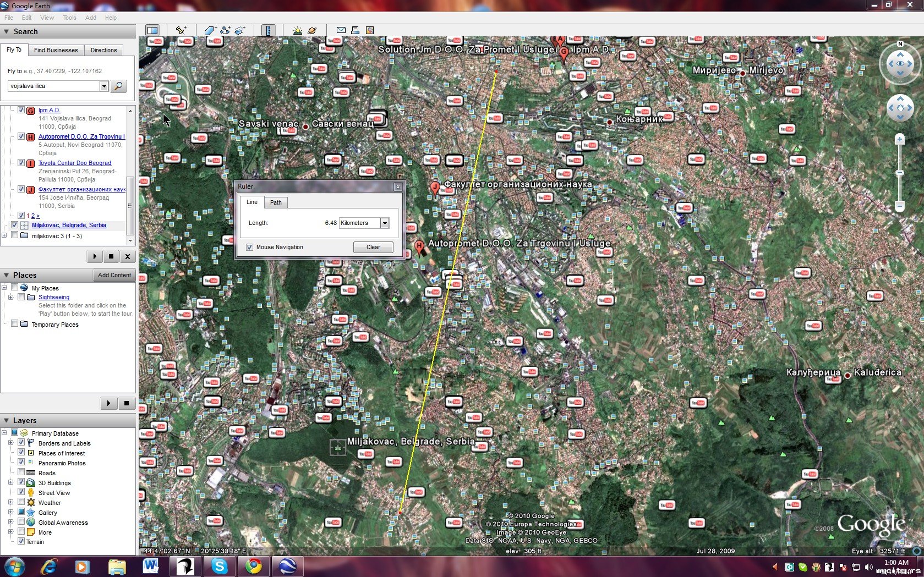924x577 pixels.
Task: Go to results page 2
Action: tap(33, 216)
